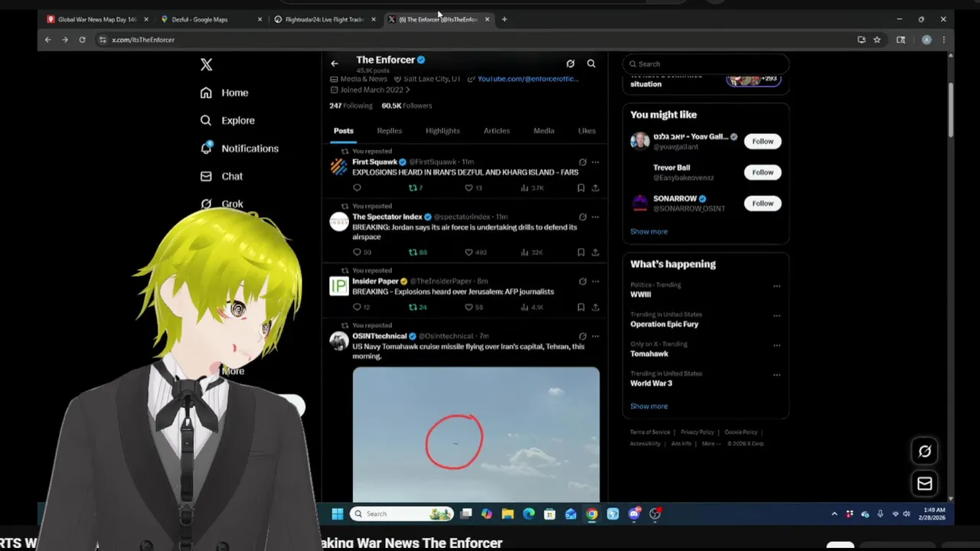980x551 pixels.
Task: Open more options on Insider Paper post
Action: (595, 281)
